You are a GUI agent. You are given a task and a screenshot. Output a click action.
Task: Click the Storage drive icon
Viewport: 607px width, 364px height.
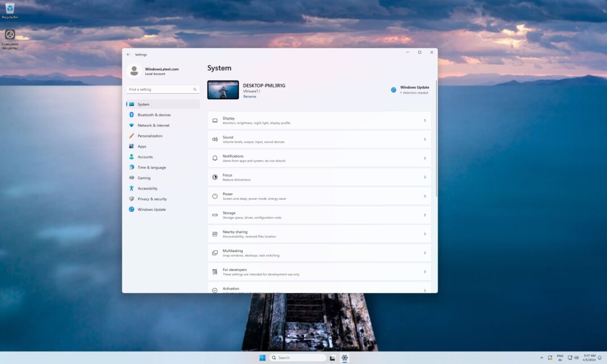[x=215, y=215]
